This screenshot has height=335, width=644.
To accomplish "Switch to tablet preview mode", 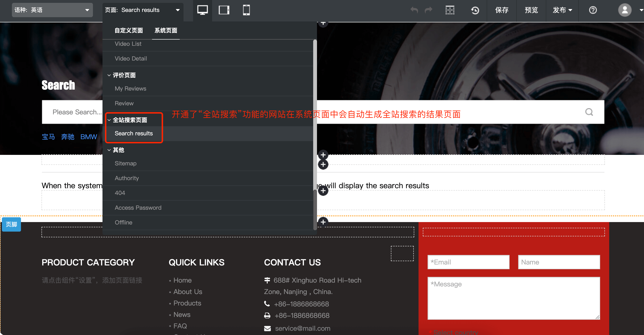I will [224, 10].
